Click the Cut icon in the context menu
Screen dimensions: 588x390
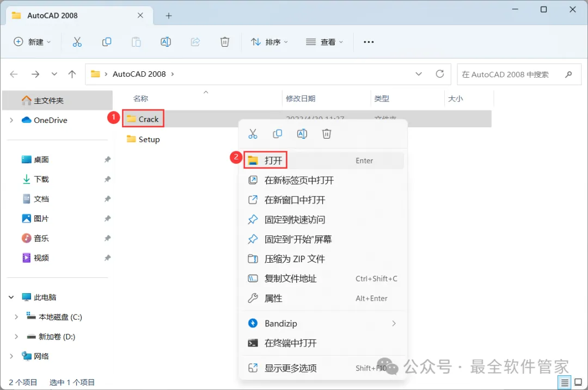pos(253,134)
